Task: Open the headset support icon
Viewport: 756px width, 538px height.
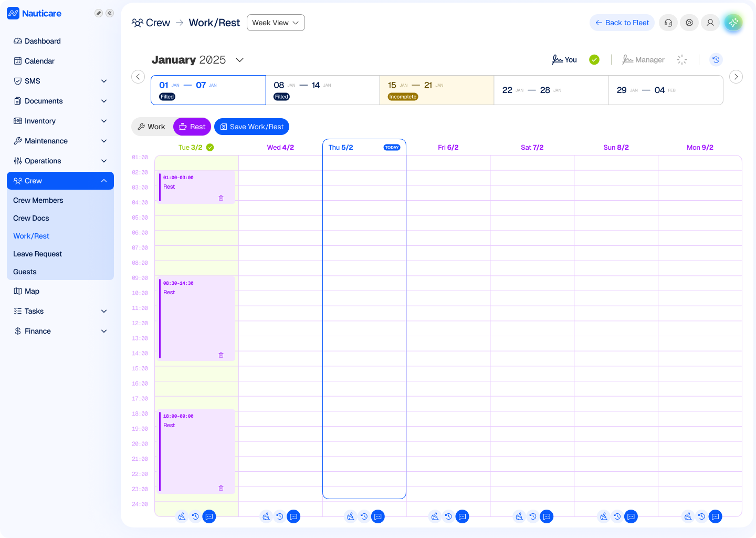Action: [x=668, y=23]
